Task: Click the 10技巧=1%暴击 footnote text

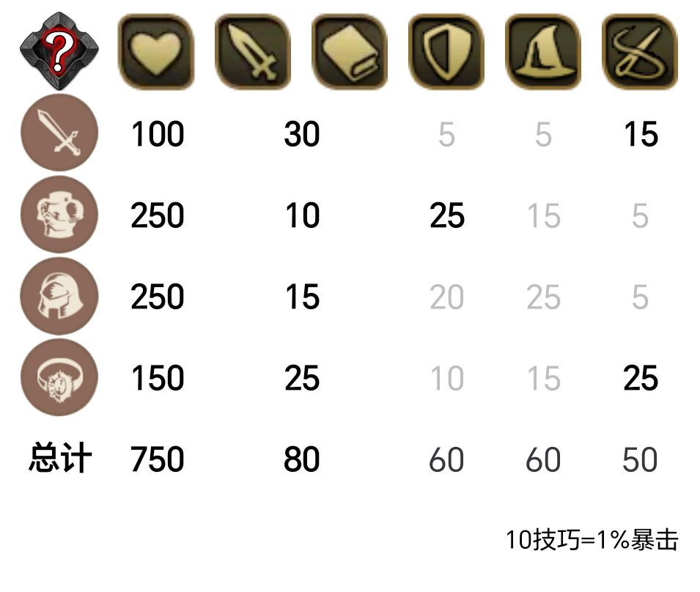Action: 592,540
